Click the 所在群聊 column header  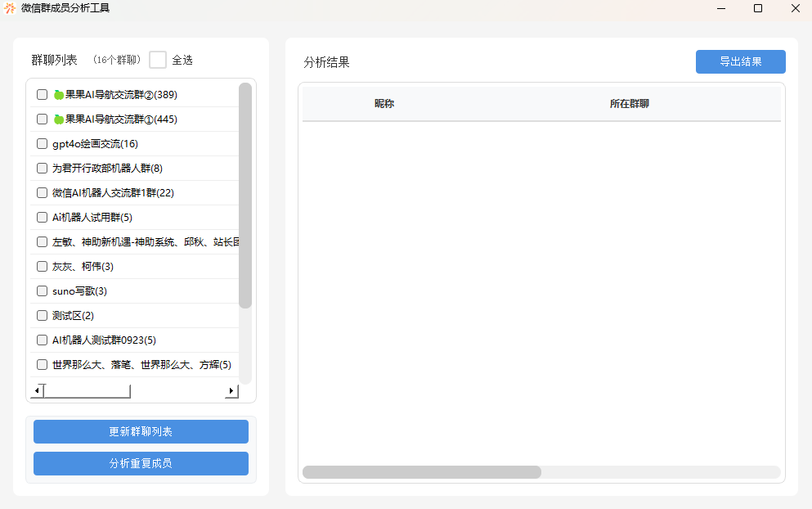point(629,104)
